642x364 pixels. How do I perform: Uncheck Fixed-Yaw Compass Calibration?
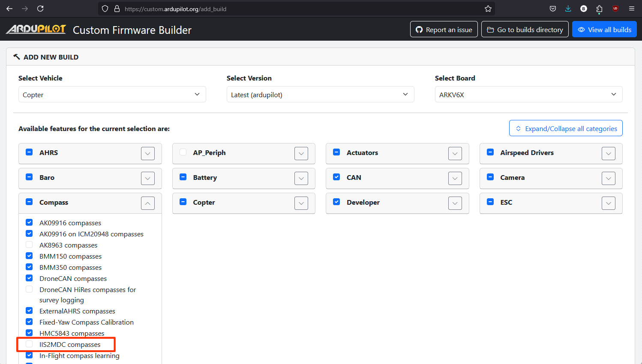[29, 322]
